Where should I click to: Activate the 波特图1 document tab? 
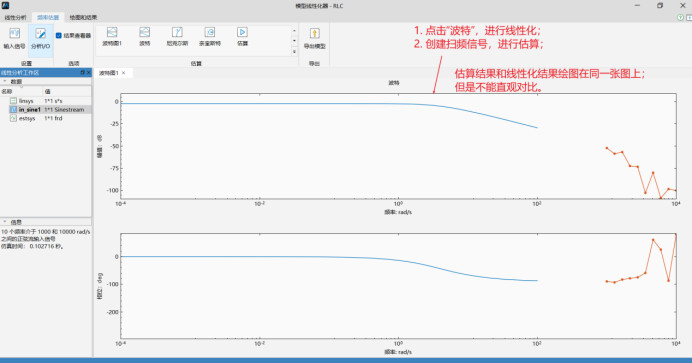tap(109, 73)
